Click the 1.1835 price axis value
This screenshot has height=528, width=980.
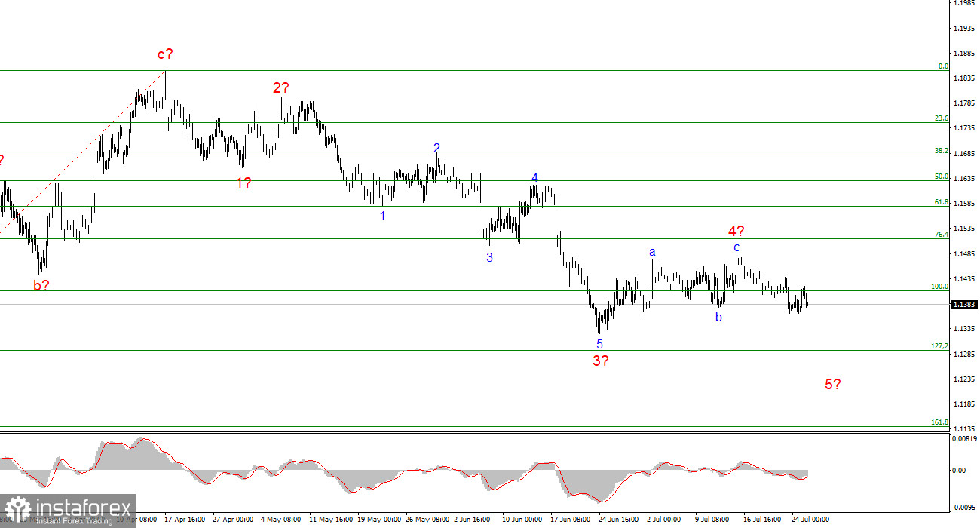point(964,78)
